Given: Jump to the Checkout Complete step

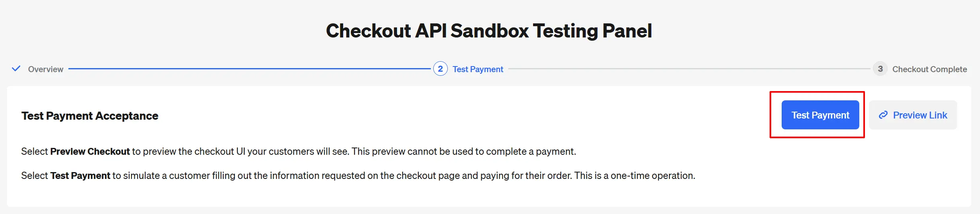Looking at the screenshot, I should click(929, 69).
